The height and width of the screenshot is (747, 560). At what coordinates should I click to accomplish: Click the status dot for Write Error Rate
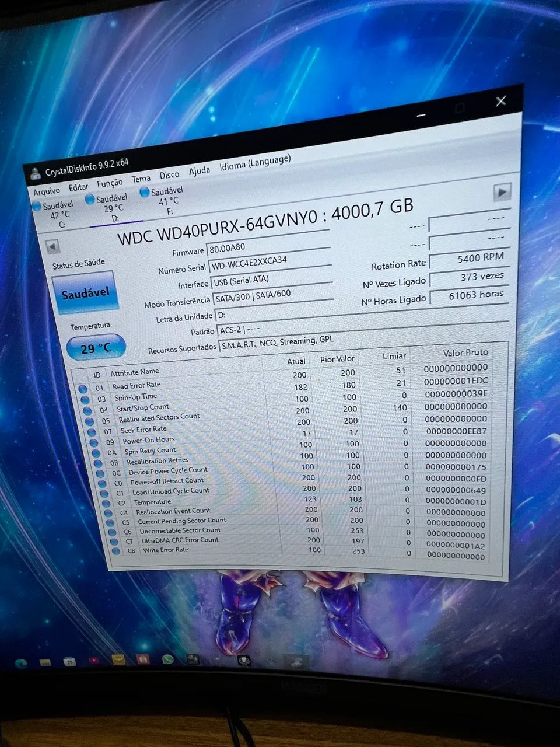pos(116,551)
